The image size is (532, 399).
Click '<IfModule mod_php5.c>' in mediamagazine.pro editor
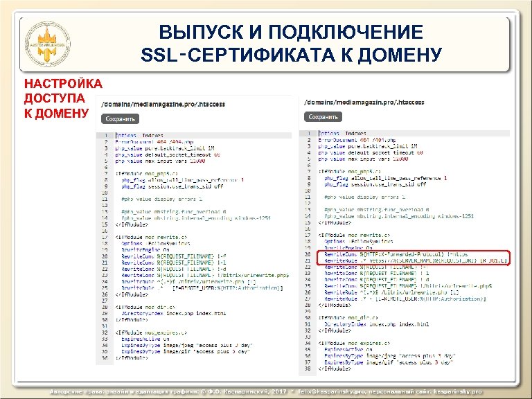146,174
